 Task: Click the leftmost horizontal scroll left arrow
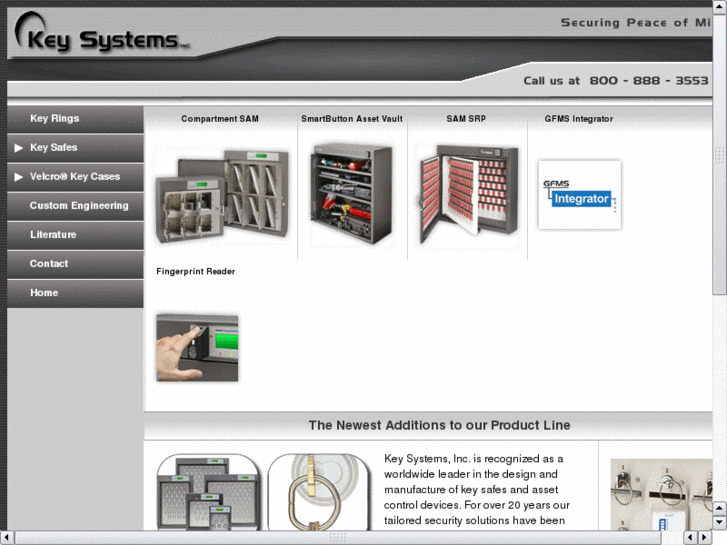tap(7, 538)
